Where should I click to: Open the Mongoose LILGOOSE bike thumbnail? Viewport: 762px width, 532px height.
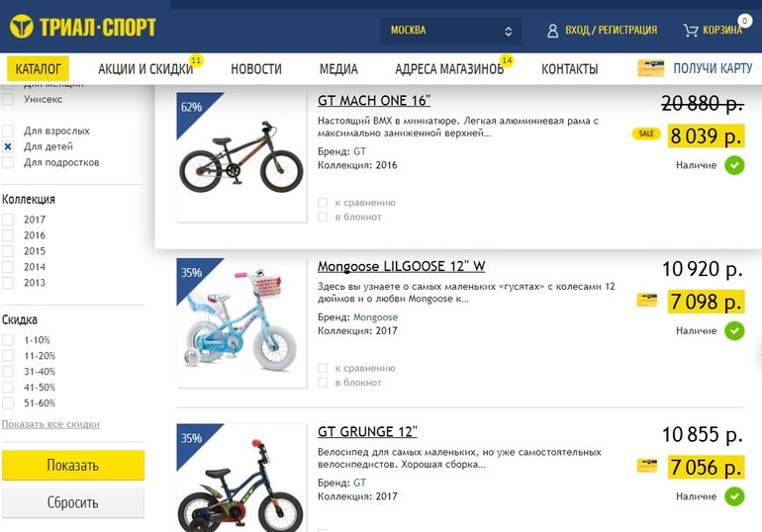(241, 322)
